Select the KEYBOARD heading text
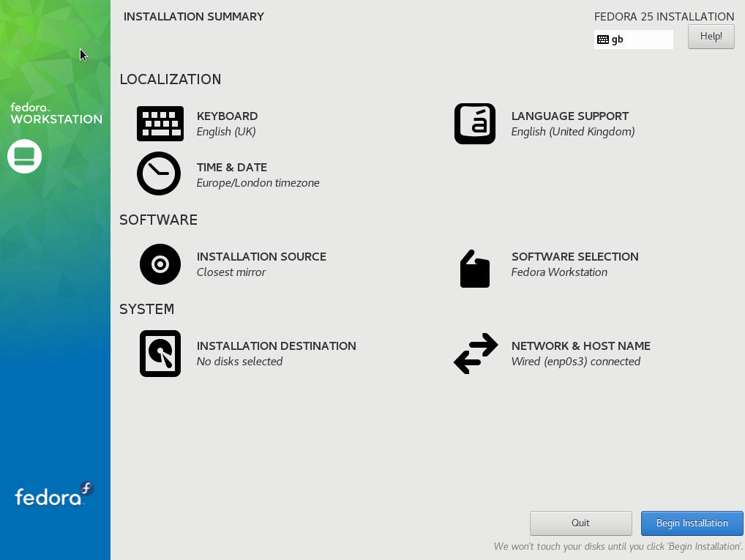 click(x=227, y=116)
